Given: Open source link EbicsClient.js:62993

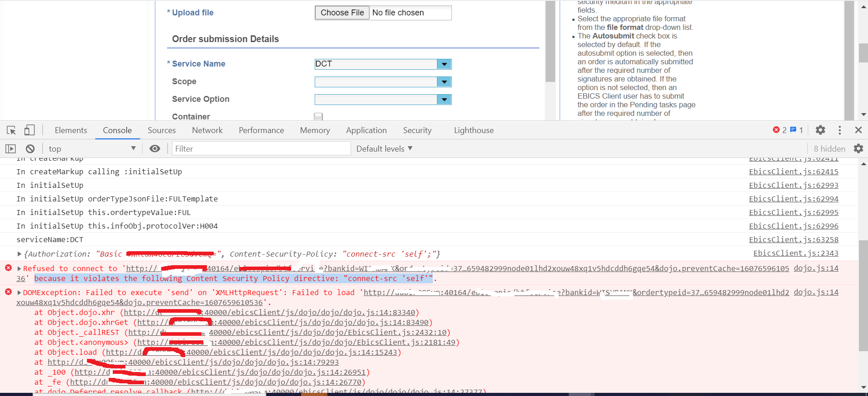Looking at the screenshot, I should (793, 185).
